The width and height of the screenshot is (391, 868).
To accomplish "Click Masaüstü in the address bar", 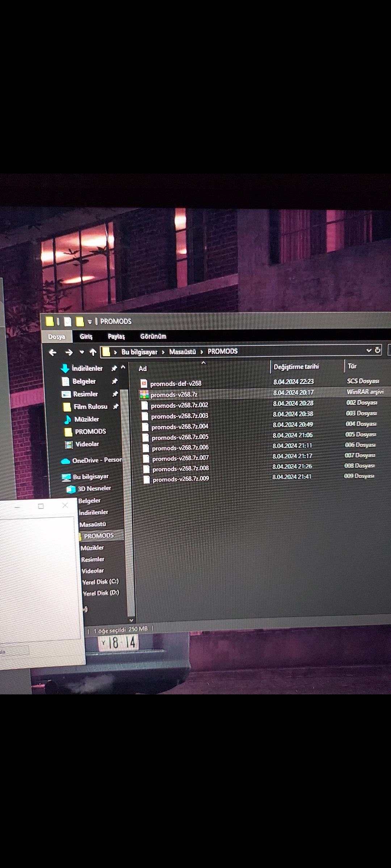I will click(182, 352).
